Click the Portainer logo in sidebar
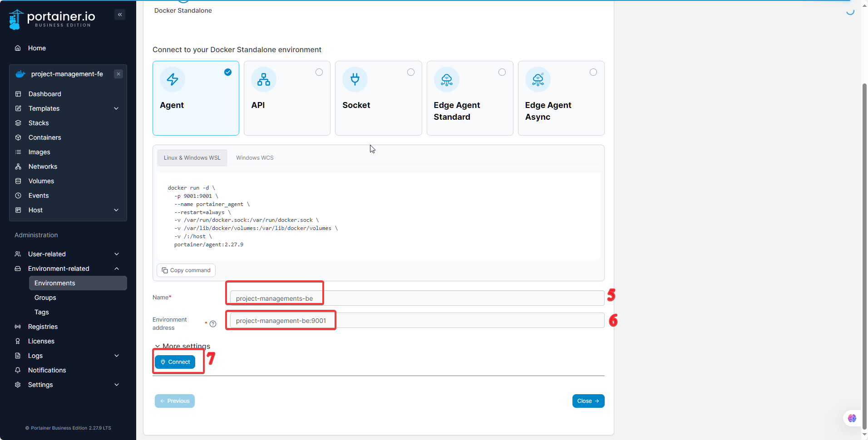Viewport: 868px width, 440px height. pos(52,19)
